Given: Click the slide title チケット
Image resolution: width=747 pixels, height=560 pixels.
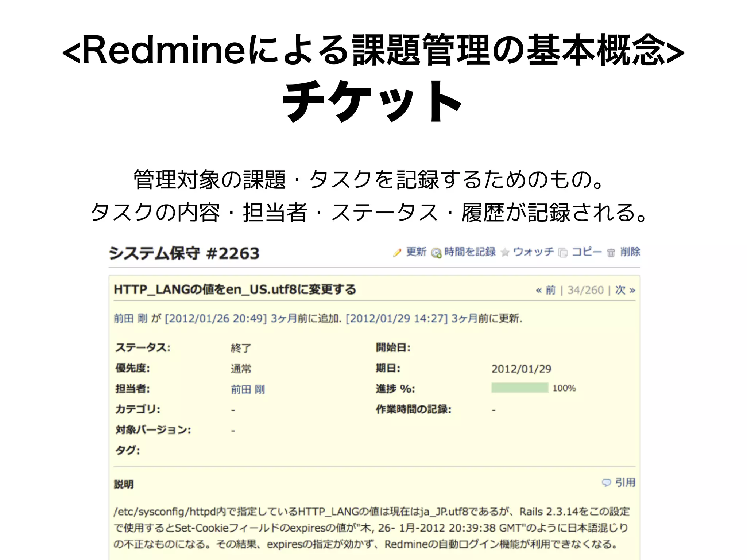Looking at the screenshot, I should 373,101.
